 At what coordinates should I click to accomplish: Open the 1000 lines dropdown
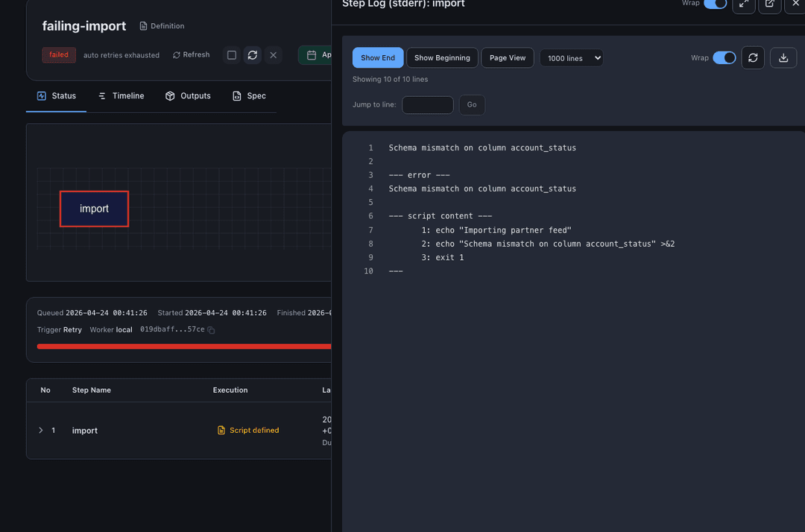(572, 58)
